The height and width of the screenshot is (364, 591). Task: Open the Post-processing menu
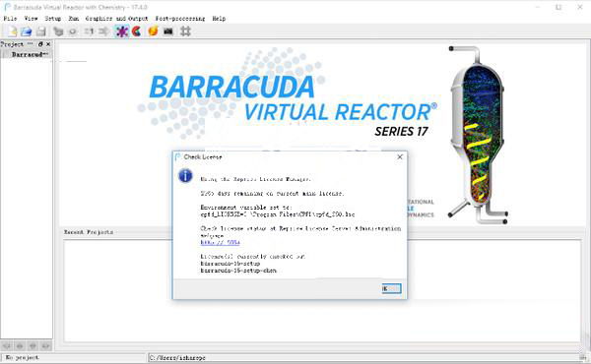point(180,18)
